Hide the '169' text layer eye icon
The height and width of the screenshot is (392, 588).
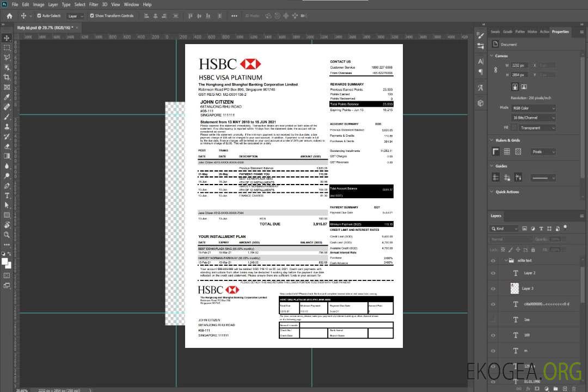click(x=493, y=335)
